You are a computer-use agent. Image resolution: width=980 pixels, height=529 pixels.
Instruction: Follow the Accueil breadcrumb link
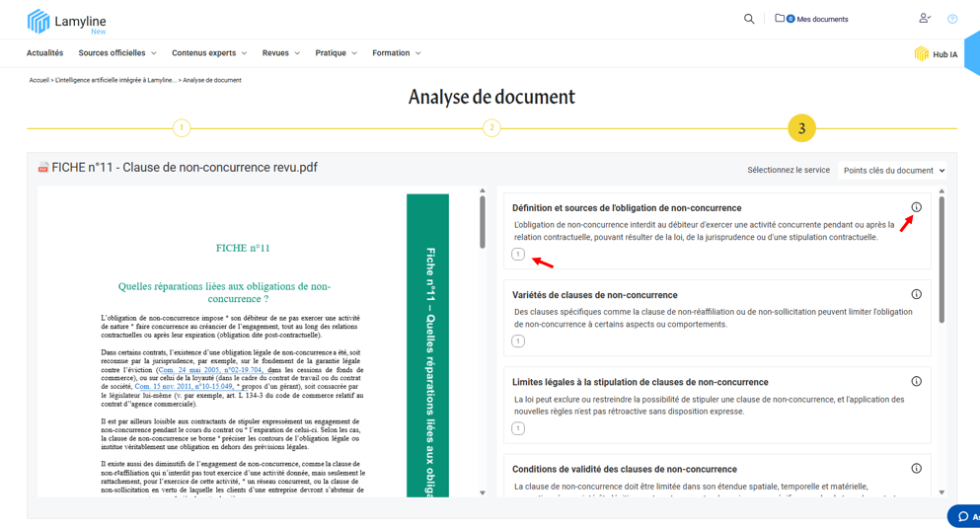coord(38,80)
